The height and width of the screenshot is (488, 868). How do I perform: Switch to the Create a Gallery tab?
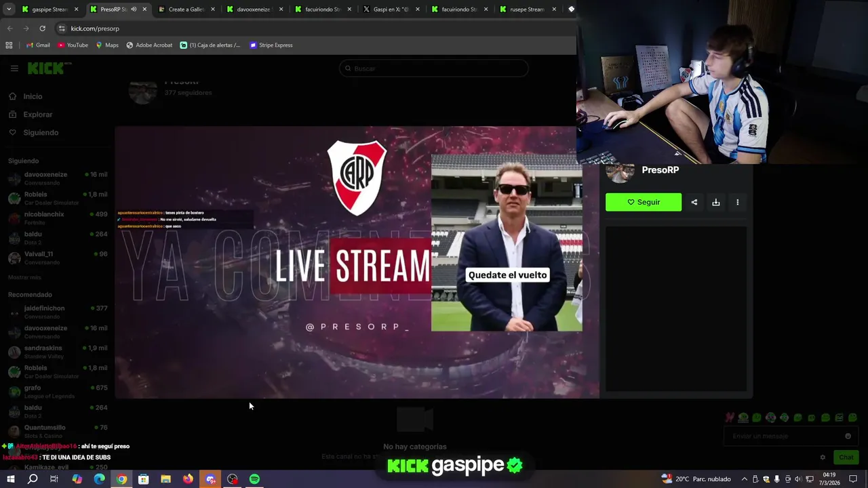coord(186,9)
